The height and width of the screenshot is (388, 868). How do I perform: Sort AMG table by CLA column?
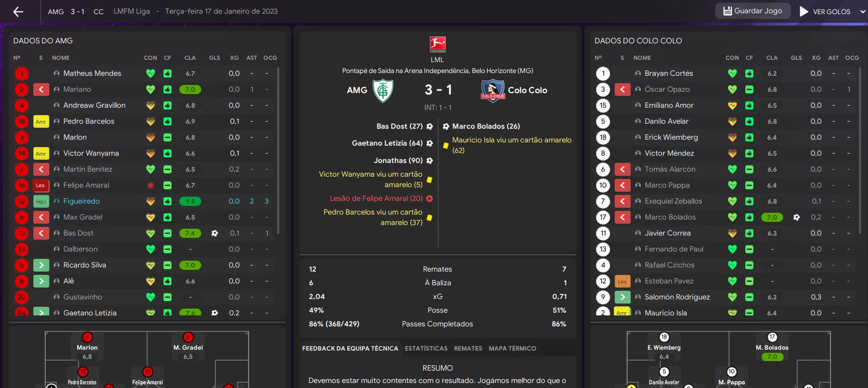tap(190, 58)
